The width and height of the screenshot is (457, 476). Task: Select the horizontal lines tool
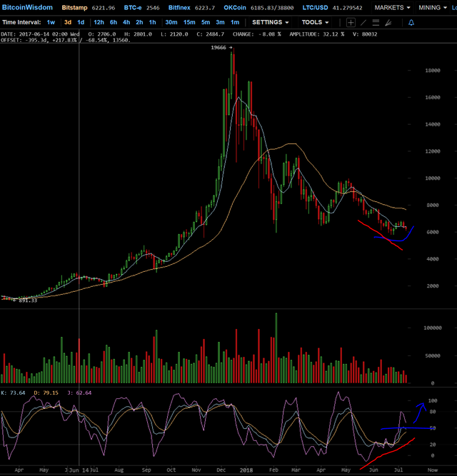[376, 22]
